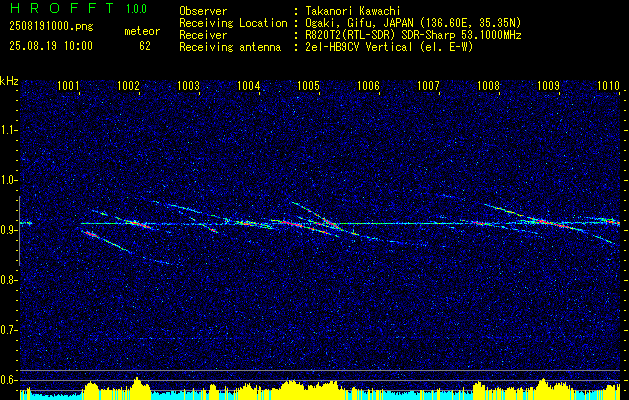Click the Receiving Location label
The width and height of the screenshot is (629, 400).
(233, 23)
